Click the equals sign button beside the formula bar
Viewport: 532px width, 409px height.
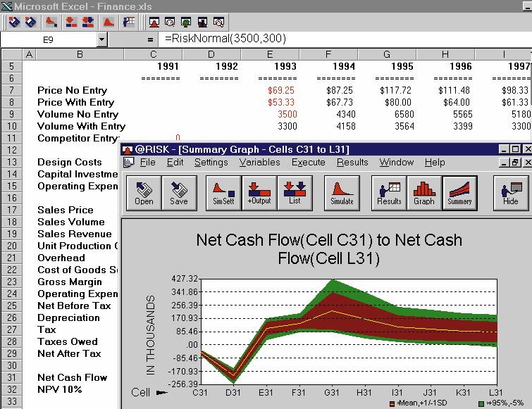point(150,39)
